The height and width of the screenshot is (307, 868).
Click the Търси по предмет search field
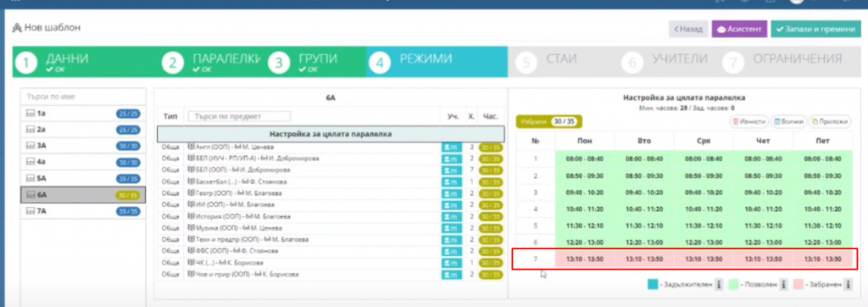coord(238,116)
